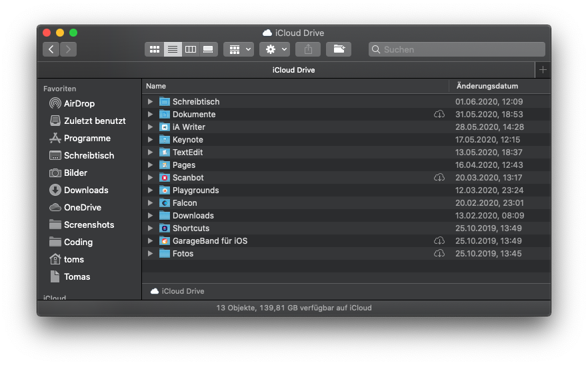
Task: Select the Falcon folder icon
Action: click(x=164, y=202)
